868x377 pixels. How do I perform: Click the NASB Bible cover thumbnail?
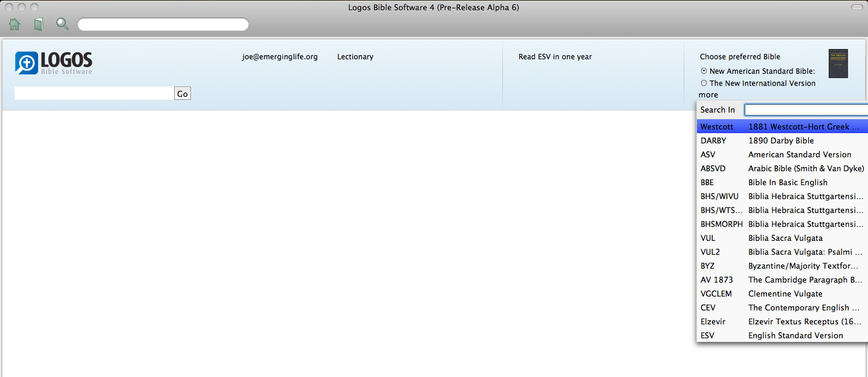coord(838,64)
